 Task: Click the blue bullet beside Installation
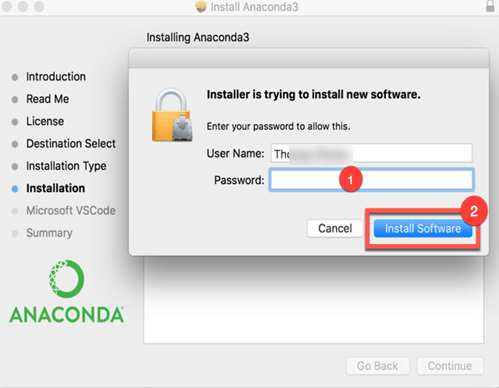(x=15, y=189)
